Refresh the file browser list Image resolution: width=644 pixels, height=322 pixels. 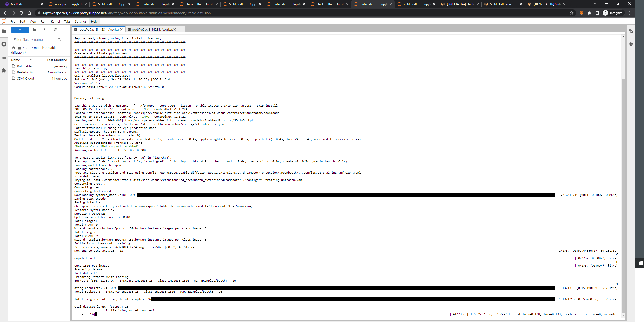[x=55, y=30]
